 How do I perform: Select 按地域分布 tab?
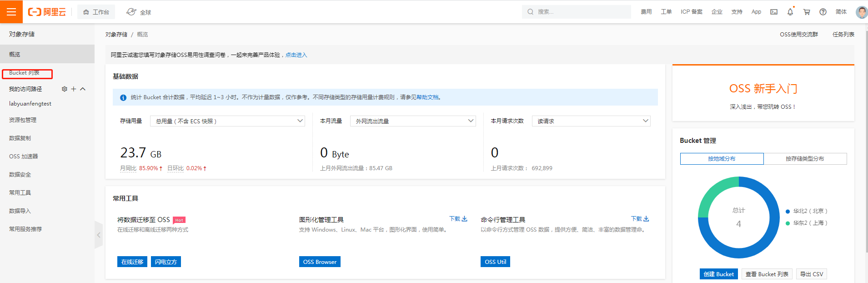(722, 159)
